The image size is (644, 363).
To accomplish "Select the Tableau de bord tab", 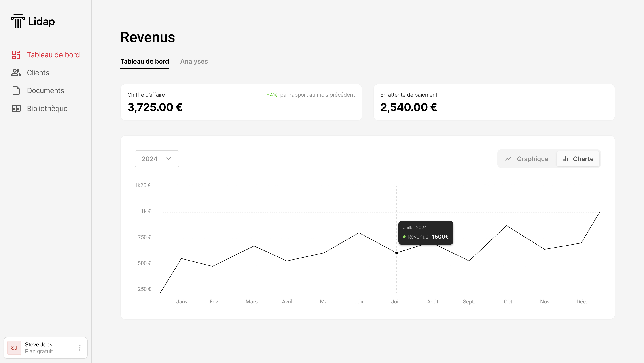I will tap(144, 61).
